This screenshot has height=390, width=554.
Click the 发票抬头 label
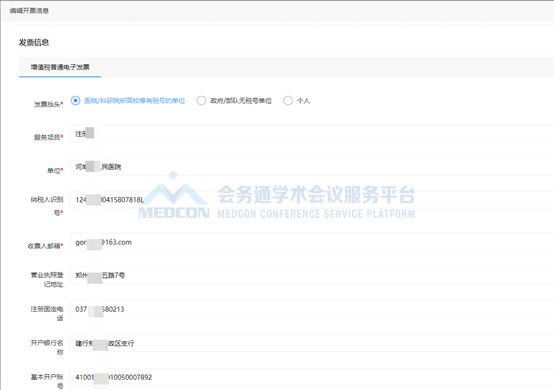[48, 104]
